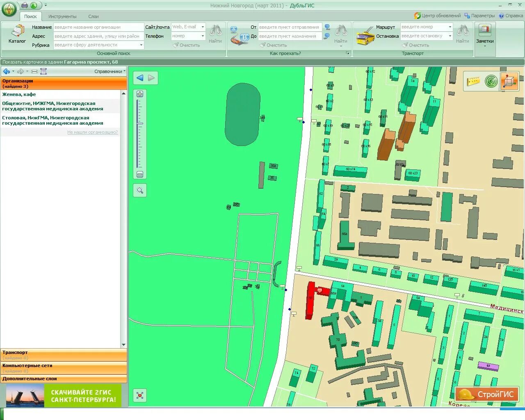Go to previous map view arrow
Viewport: 525px width, 420px height.
140,78
